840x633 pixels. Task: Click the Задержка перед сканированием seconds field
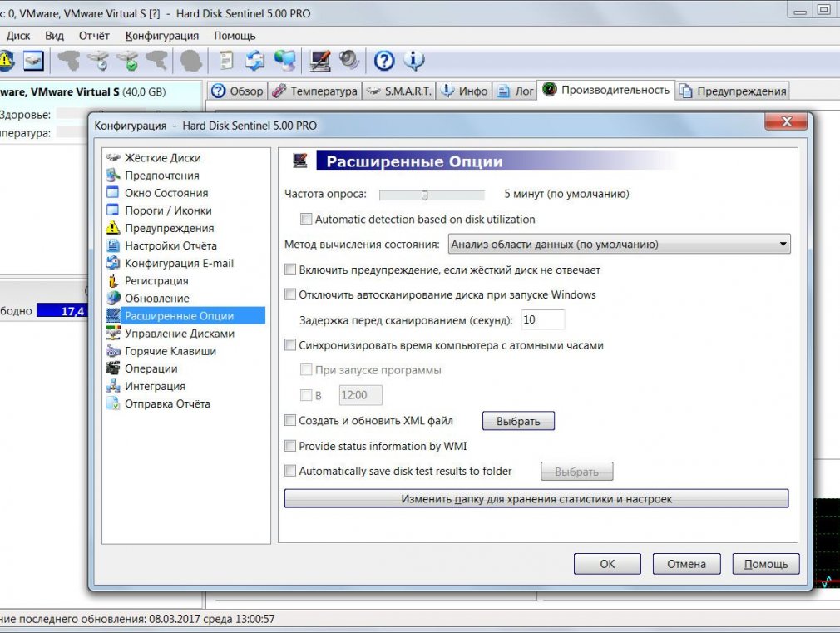point(542,320)
